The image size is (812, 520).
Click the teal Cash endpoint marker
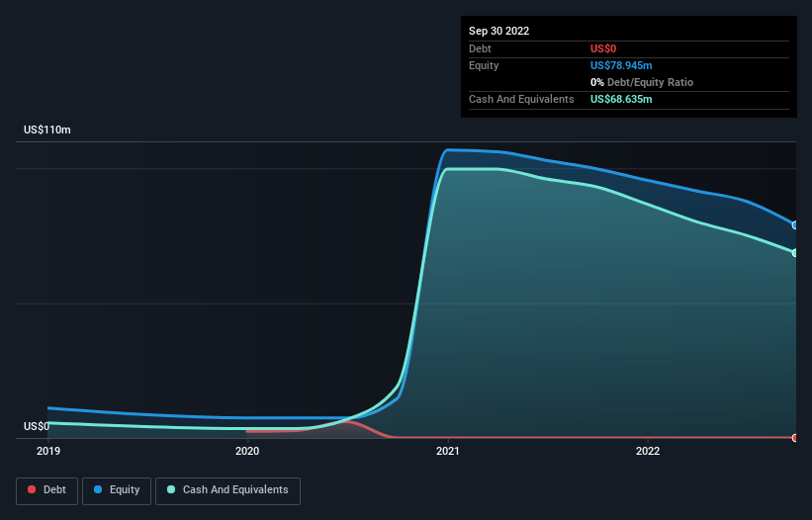click(795, 252)
